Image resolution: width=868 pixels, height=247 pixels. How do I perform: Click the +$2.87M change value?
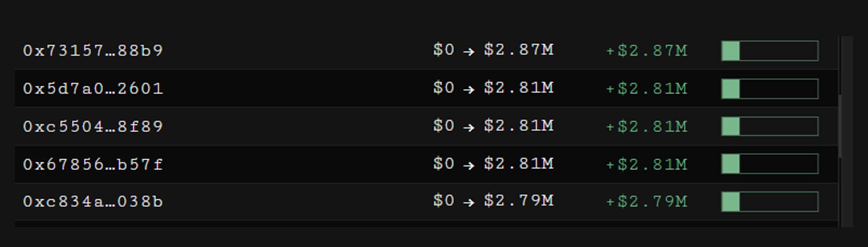pyautogui.click(x=646, y=51)
